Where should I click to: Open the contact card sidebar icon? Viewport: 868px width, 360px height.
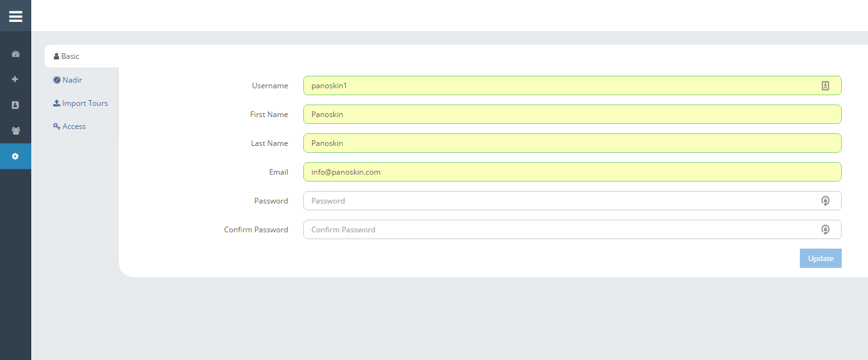pos(16,105)
